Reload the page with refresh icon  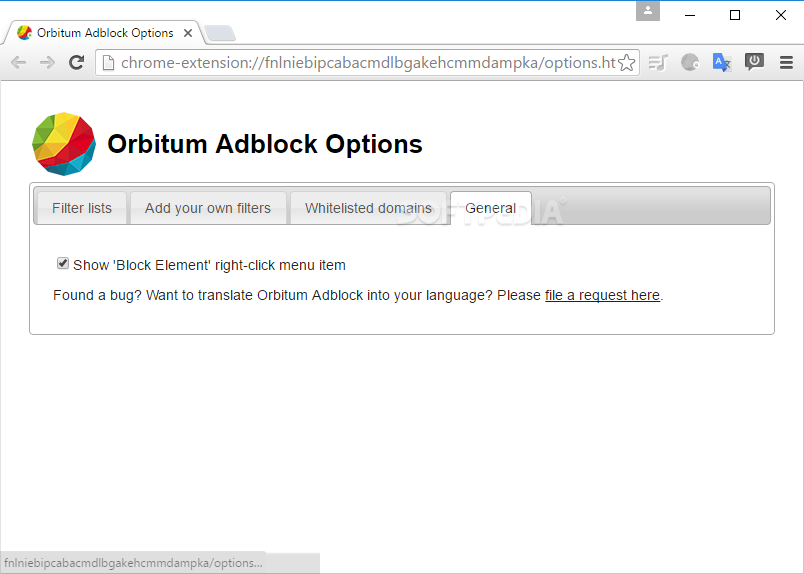pos(76,63)
